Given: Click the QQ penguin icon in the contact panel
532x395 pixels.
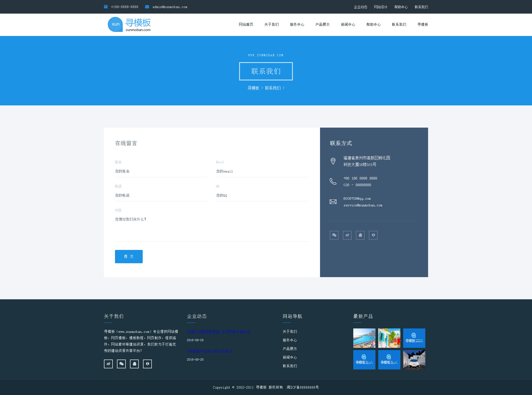Looking at the screenshot, I should point(360,235).
